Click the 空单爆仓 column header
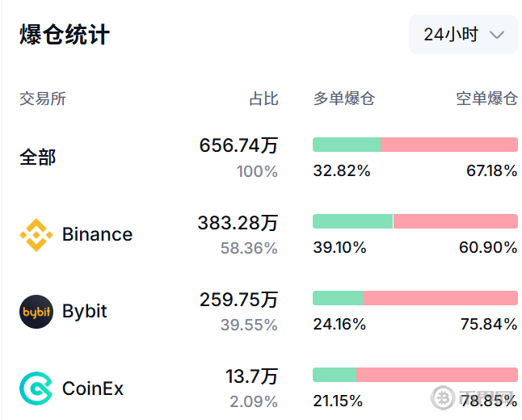 pyautogui.click(x=486, y=99)
